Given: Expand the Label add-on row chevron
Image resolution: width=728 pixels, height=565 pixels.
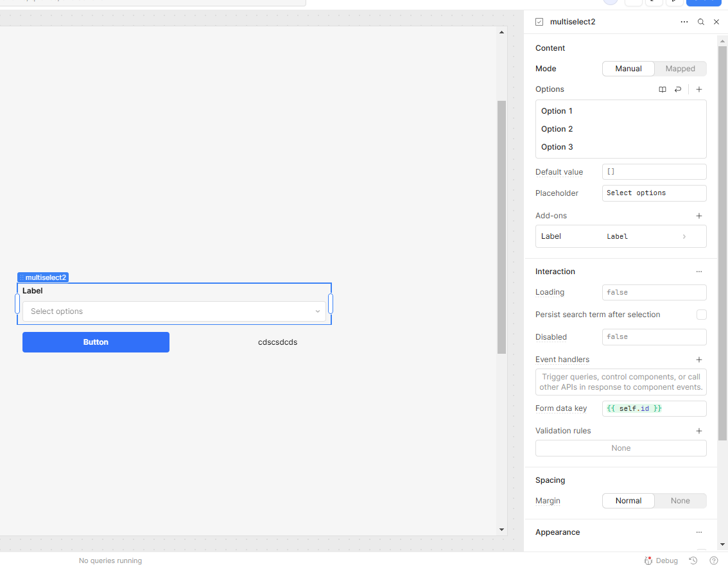Looking at the screenshot, I should click(684, 237).
